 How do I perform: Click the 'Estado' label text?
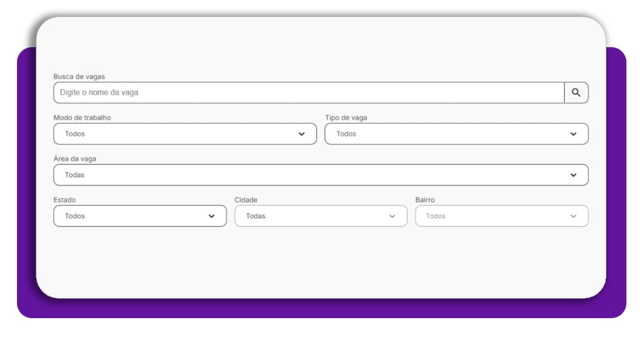coord(65,200)
